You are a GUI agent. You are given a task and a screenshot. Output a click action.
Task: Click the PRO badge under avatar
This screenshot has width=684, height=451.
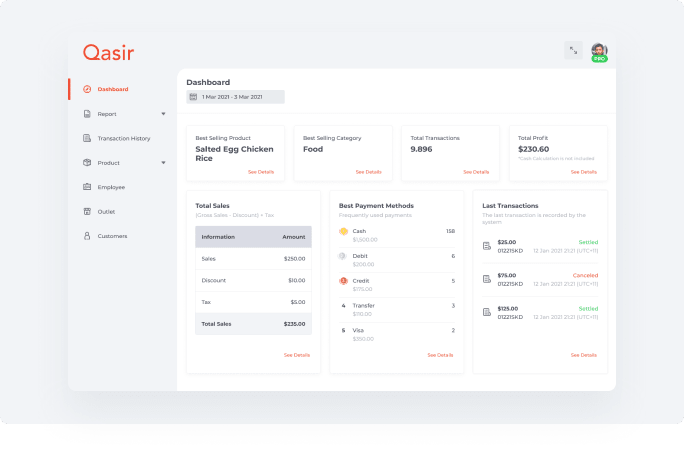(600, 59)
